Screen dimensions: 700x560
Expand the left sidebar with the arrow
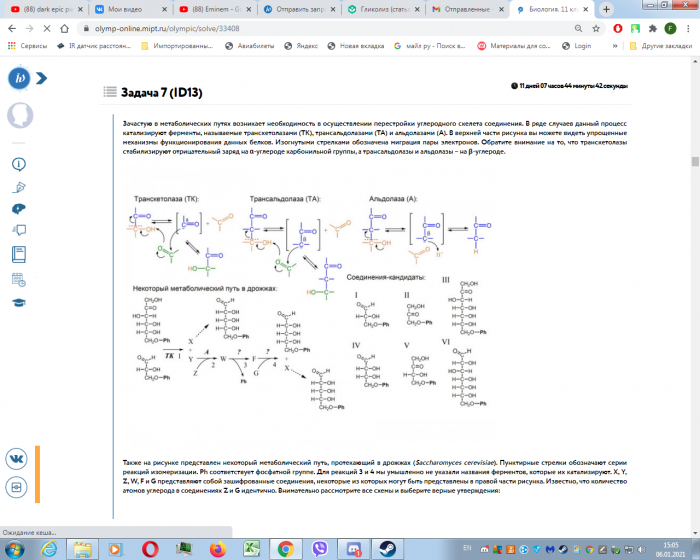click(41, 79)
